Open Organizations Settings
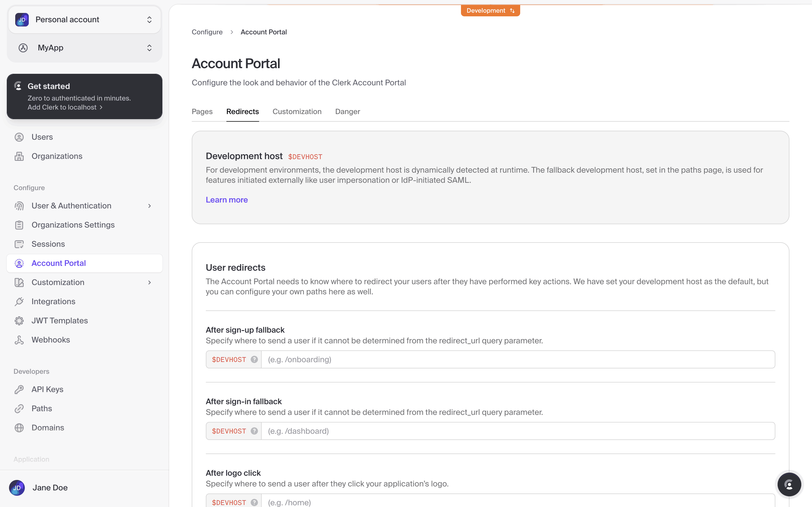Screen dimensions: 812x507 73,225
